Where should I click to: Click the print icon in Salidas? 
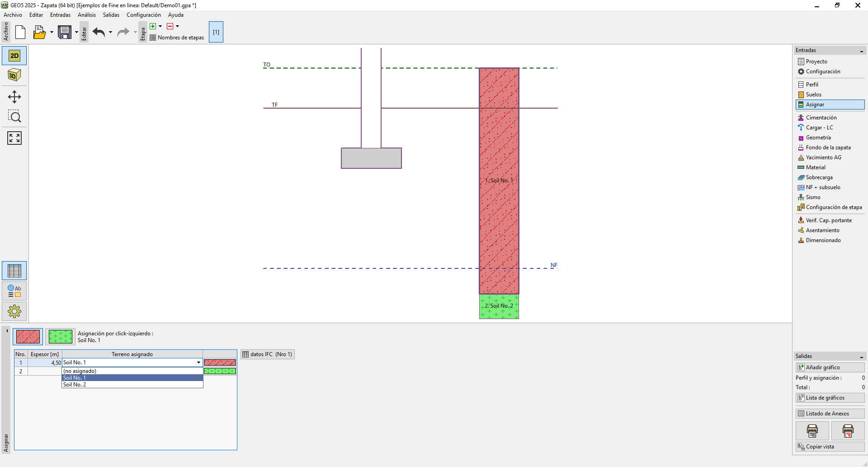tap(812, 431)
